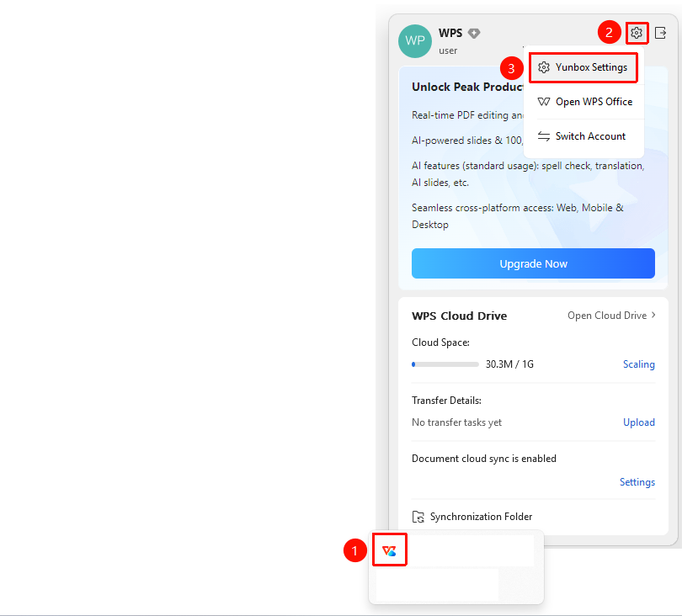The height and width of the screenshot is (616, 682).
Task: Select Yunbox Settings from the menu
Action: pos(583,67)
